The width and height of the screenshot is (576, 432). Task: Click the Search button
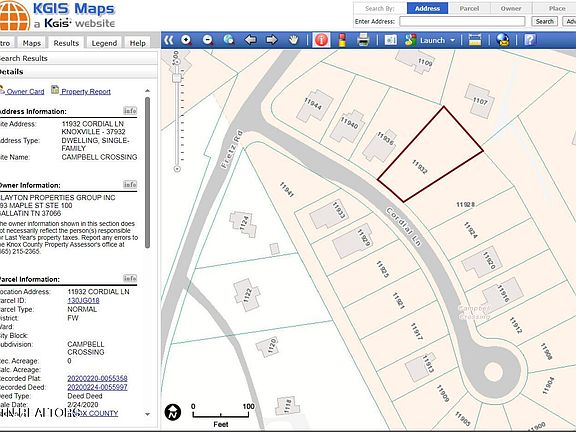tap(544, 21)
